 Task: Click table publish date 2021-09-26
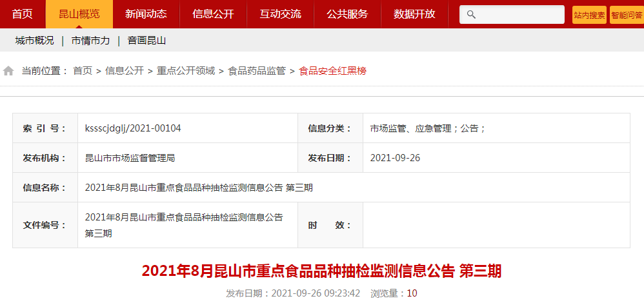tap(395, 158)
